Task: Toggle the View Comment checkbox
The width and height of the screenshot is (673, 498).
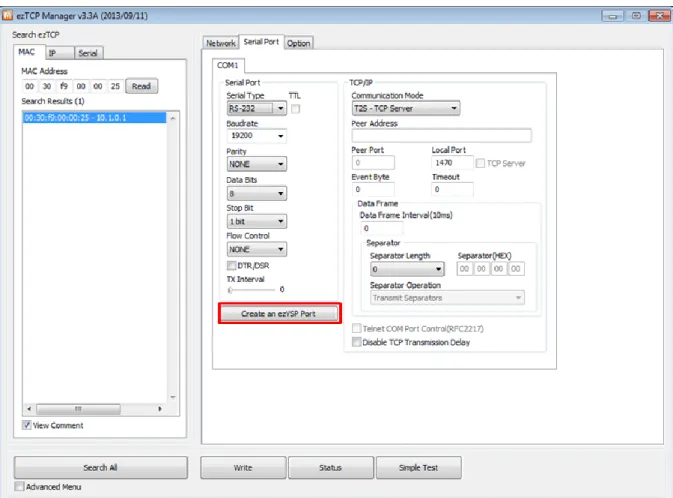Action: tap(27, 425)
